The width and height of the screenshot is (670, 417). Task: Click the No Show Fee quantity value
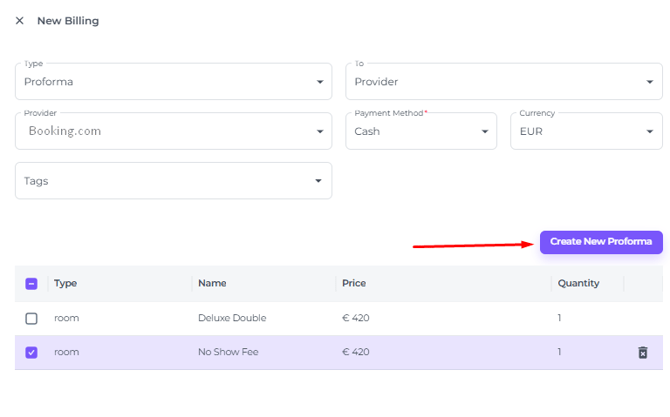[x=560, y=352]
